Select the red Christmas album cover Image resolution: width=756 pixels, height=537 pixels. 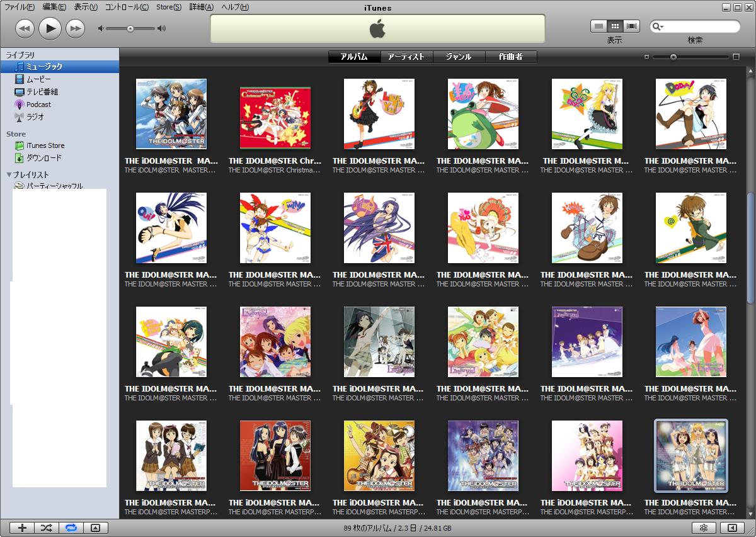[x=275, y=118]
